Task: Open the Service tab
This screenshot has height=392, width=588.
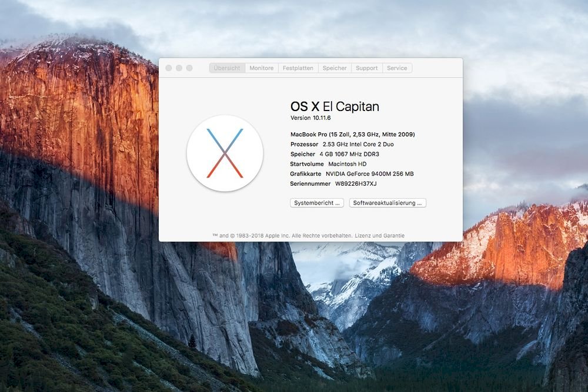Action: (397, 68)
